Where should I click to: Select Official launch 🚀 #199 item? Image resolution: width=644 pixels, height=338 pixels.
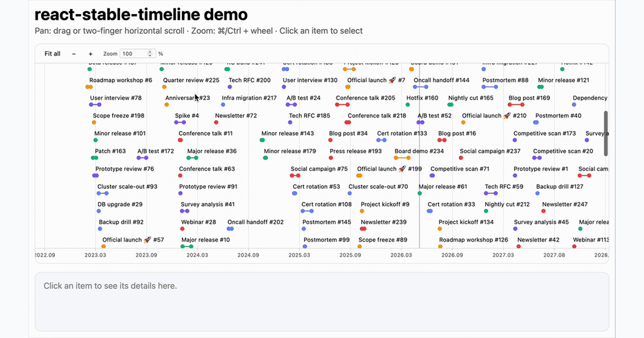click(x=390, y=168)
